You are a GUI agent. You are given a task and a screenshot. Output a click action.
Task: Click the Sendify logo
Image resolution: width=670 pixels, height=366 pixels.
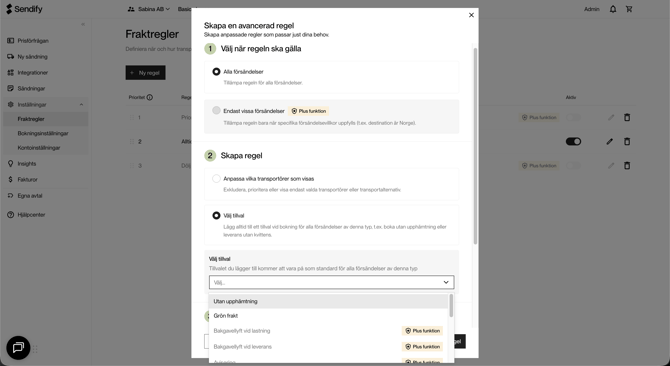pyautogui.click(x=24, y=9)
